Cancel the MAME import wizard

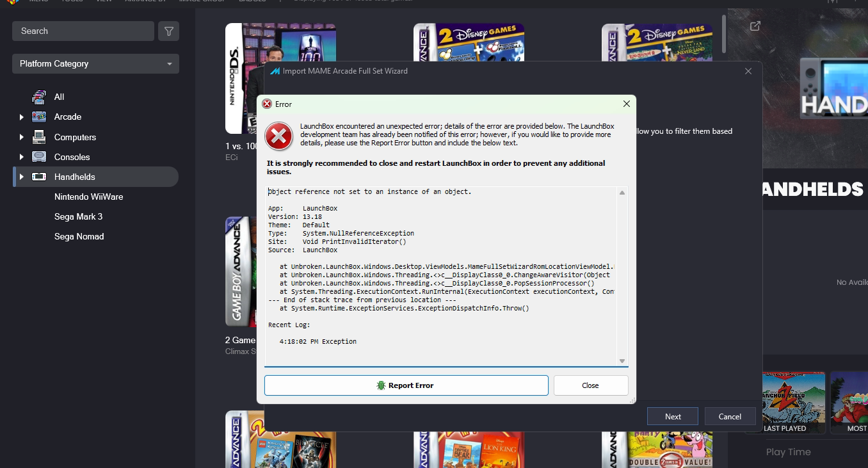click(730, 416)
